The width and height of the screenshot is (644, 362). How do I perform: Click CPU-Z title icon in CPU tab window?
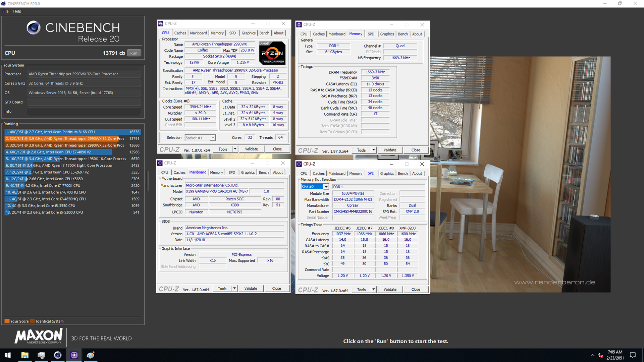point(161,24)
